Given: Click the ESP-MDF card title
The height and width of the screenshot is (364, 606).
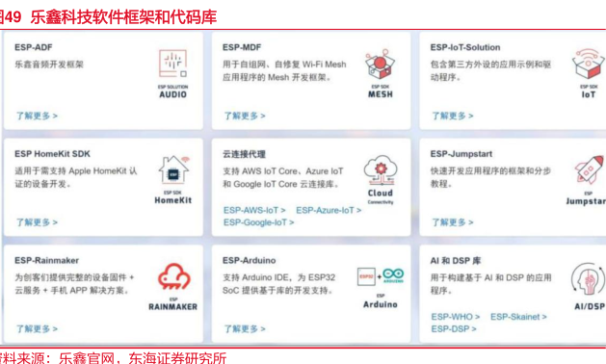Looking at the screenshot, I should point(242,47).
